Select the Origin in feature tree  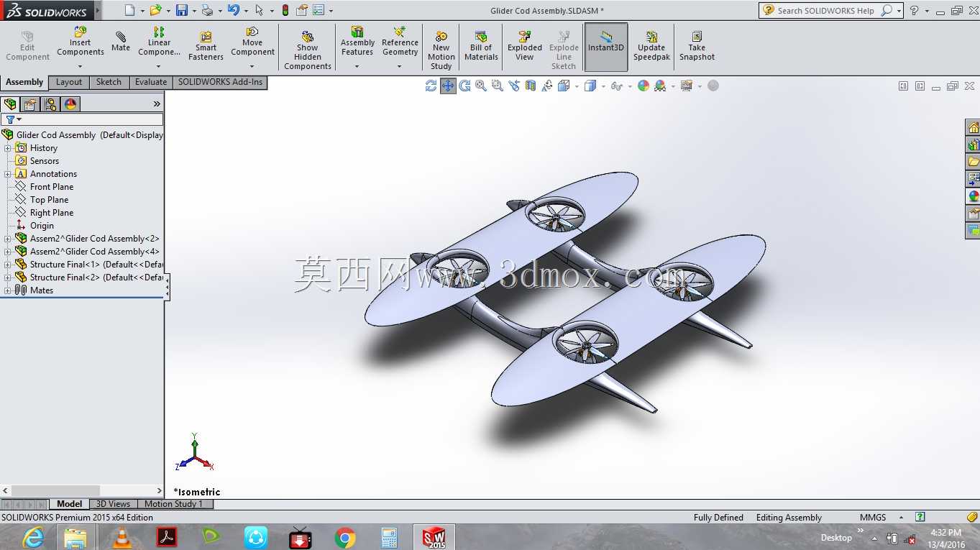click(x=42, y=226)
